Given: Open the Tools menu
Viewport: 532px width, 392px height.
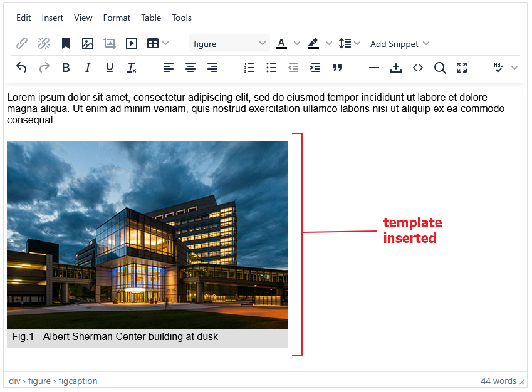Looking at the screenshot, I should tap(182, 18).
